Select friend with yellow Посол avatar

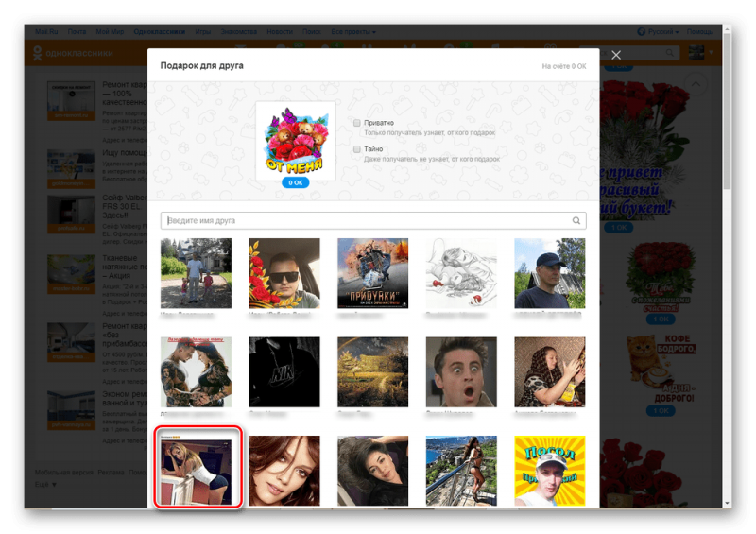point(550,471)
